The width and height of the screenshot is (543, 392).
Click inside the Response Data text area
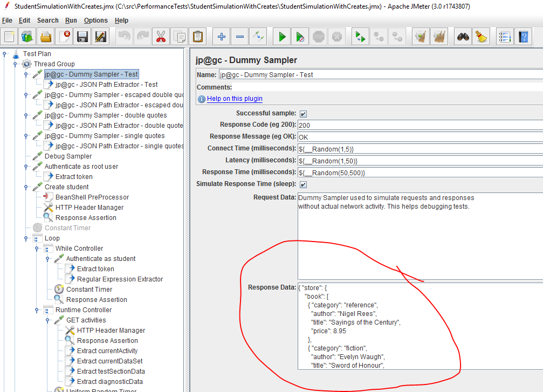[x=420, y=327]
